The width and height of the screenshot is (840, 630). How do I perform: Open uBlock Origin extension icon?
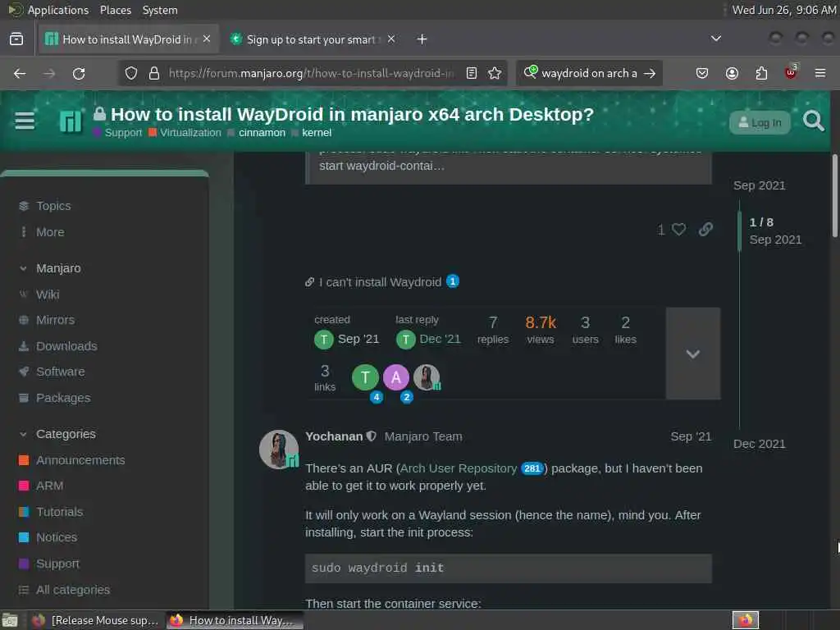click(x=791, y=72)
